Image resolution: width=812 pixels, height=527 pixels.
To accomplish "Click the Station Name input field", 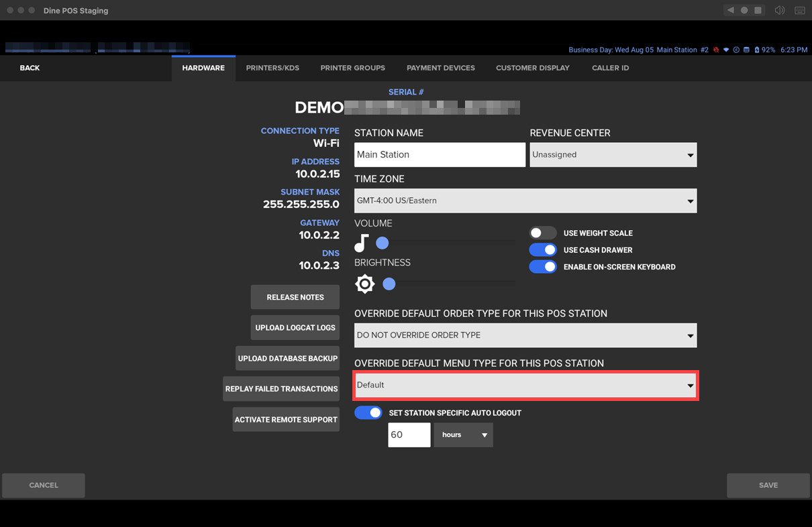I will 440,155.
